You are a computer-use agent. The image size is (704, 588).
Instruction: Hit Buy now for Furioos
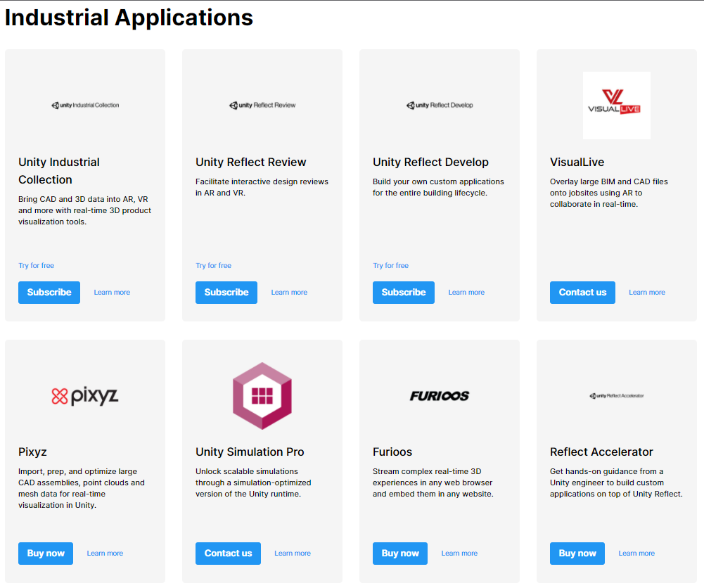400,554
